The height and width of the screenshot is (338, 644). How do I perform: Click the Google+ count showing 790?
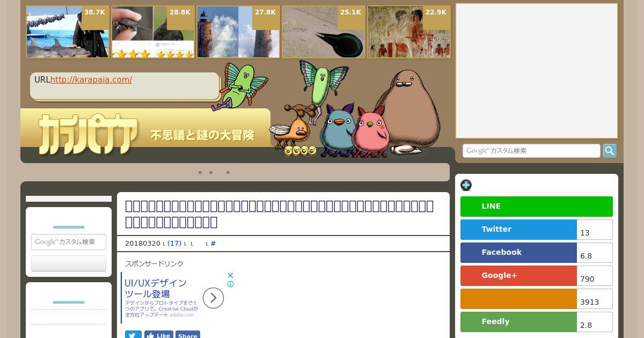pos(595,276)
